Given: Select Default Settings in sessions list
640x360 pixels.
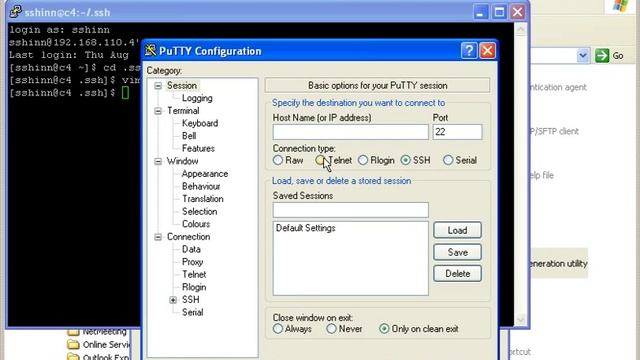Looking at the screenshot, I should point(306,228).
